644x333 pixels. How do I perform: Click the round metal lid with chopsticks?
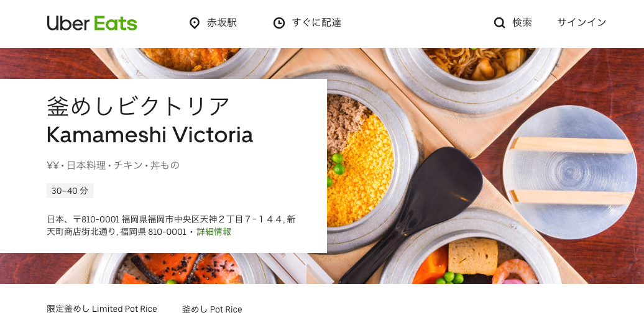(x=569, y=171)
